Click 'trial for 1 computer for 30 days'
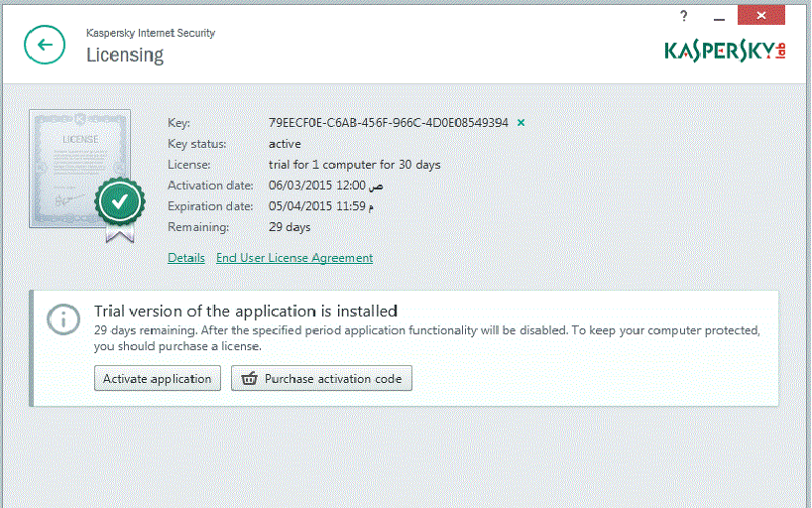Image resolution: width=812 pixels, height=508 pixels. click(x=355, y=165)
